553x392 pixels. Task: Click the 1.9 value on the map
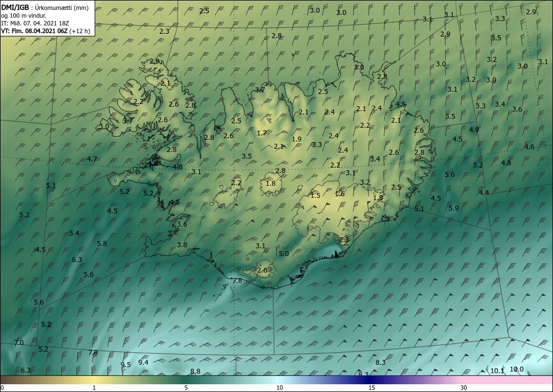(296, 139)
